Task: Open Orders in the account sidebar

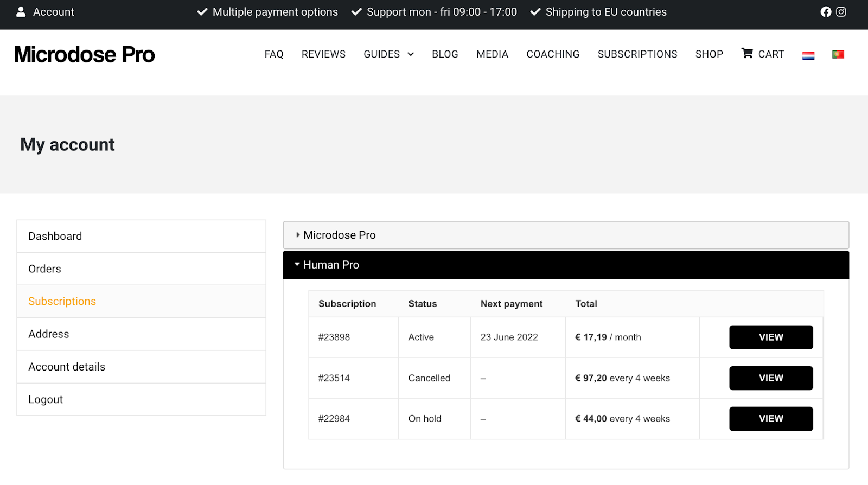Action: pos(141,269)
